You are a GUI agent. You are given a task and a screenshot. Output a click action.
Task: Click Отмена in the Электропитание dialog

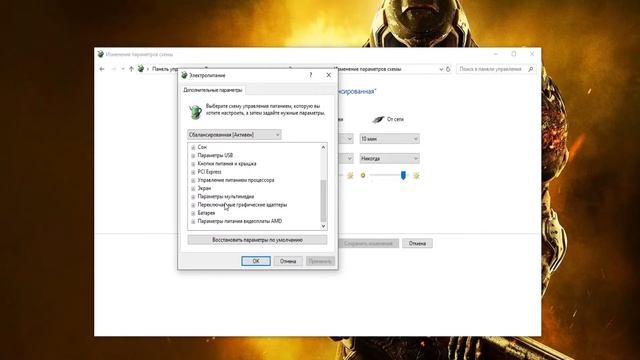tap(288, 261)
